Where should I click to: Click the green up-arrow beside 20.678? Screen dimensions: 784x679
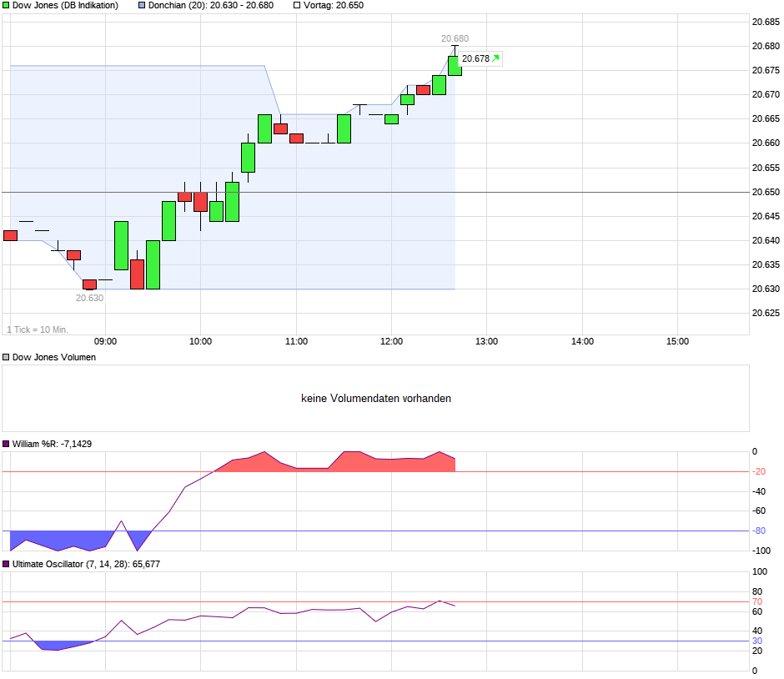(495, 58)
